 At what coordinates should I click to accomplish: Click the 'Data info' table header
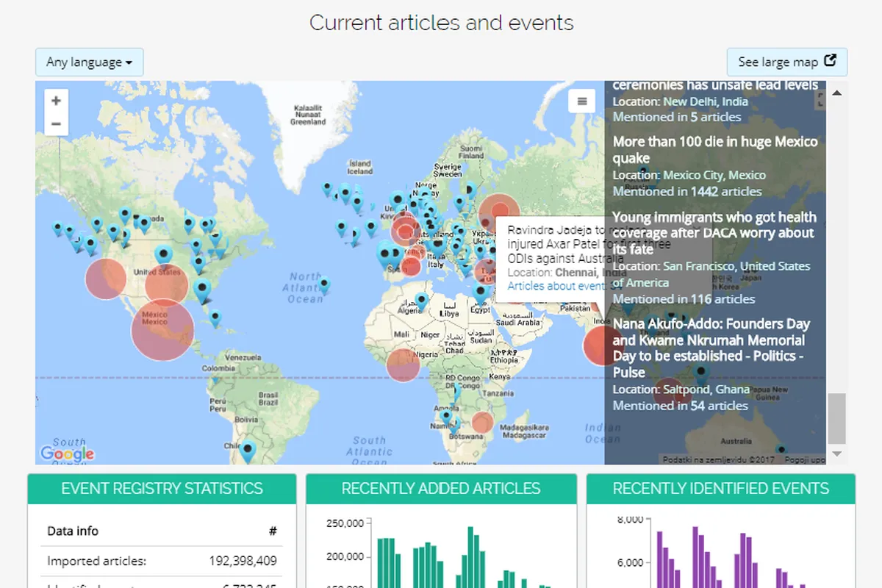73,531
